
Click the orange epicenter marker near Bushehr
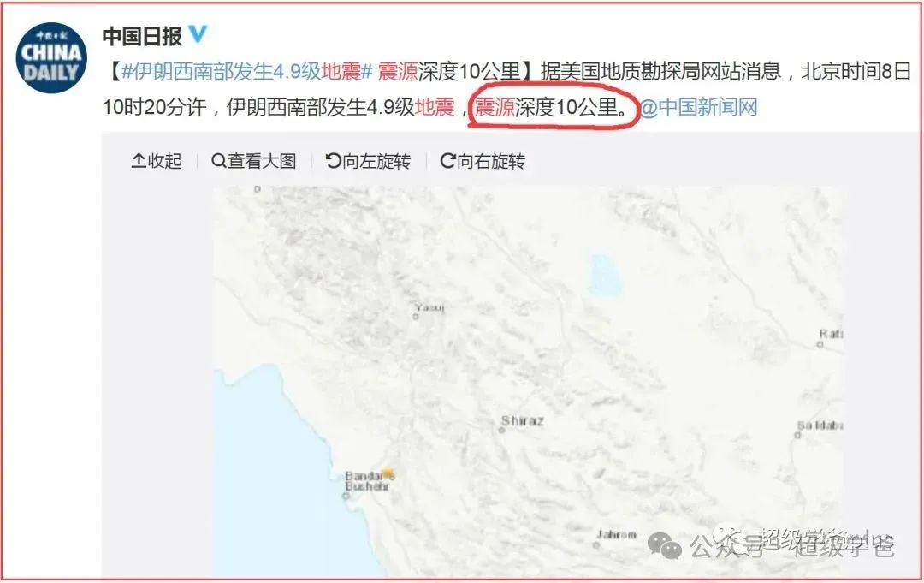tap(388, 473)
